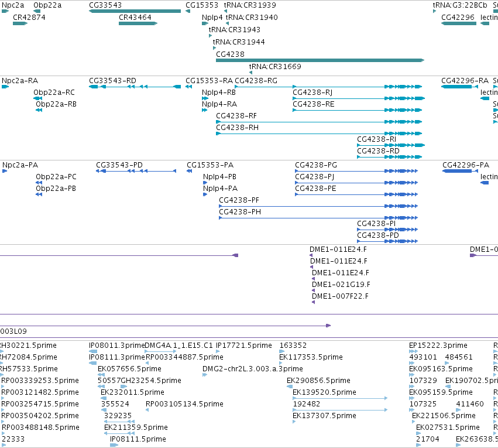Open the EK117353.5prime EST label
The height and width of the screenshot is (448, 498).
pos(311,357)
